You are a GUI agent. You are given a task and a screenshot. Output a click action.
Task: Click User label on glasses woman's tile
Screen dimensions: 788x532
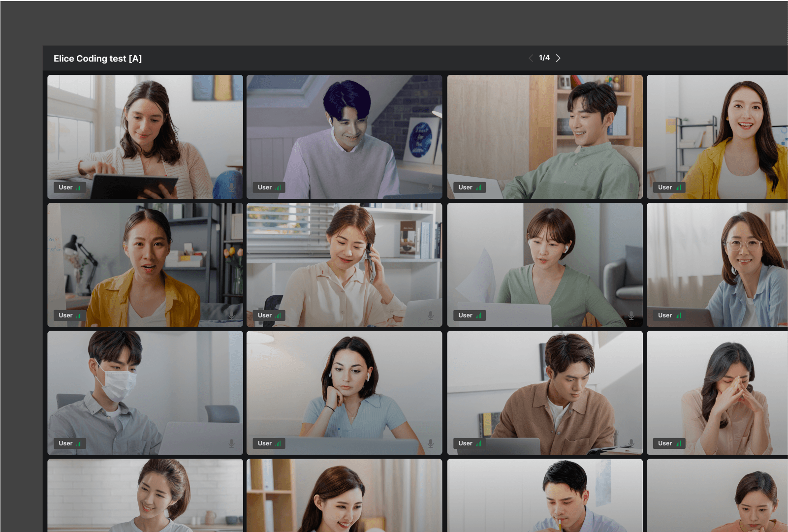pos(665,315)
